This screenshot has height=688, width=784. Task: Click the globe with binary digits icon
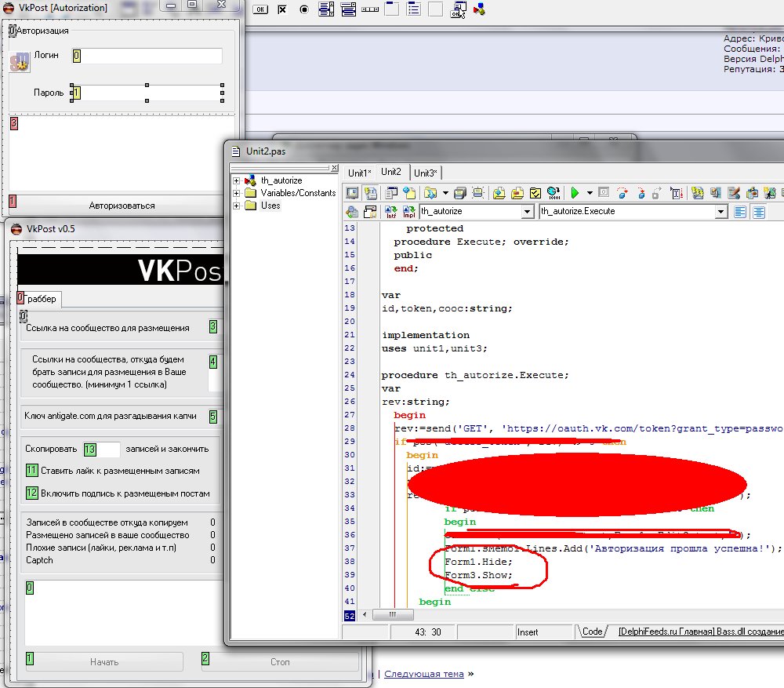coord(554,193)
